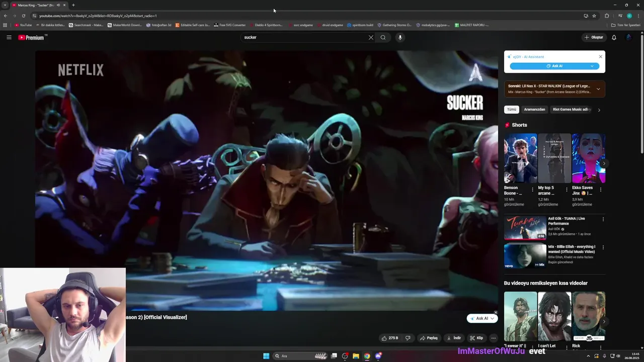Click the browser address bar URL

(98, 16)
